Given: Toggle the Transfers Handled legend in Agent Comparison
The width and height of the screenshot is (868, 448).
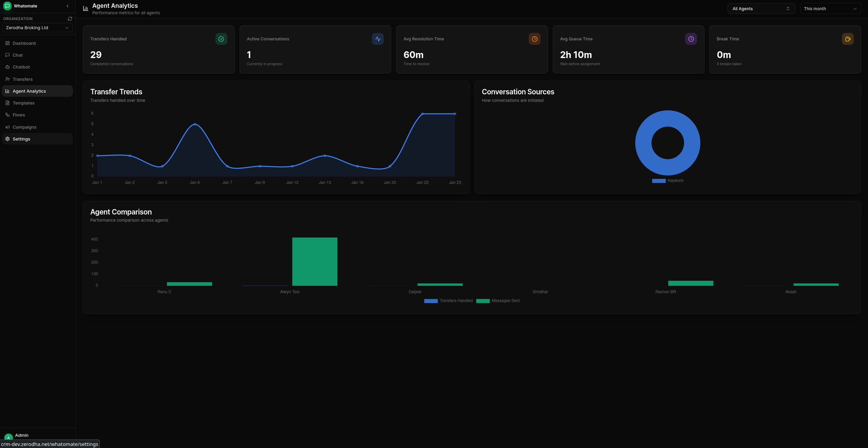Looking at the screenshot, I should click(448, 301).
